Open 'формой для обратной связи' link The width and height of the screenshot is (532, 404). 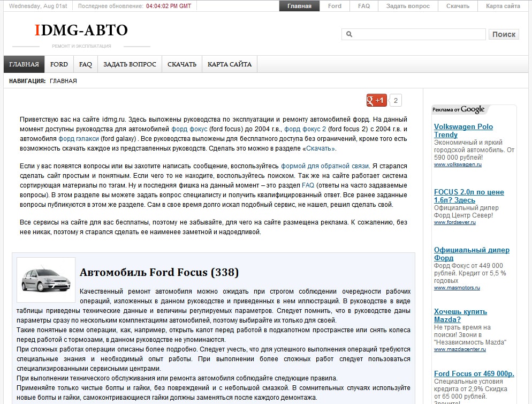(325, 166)
